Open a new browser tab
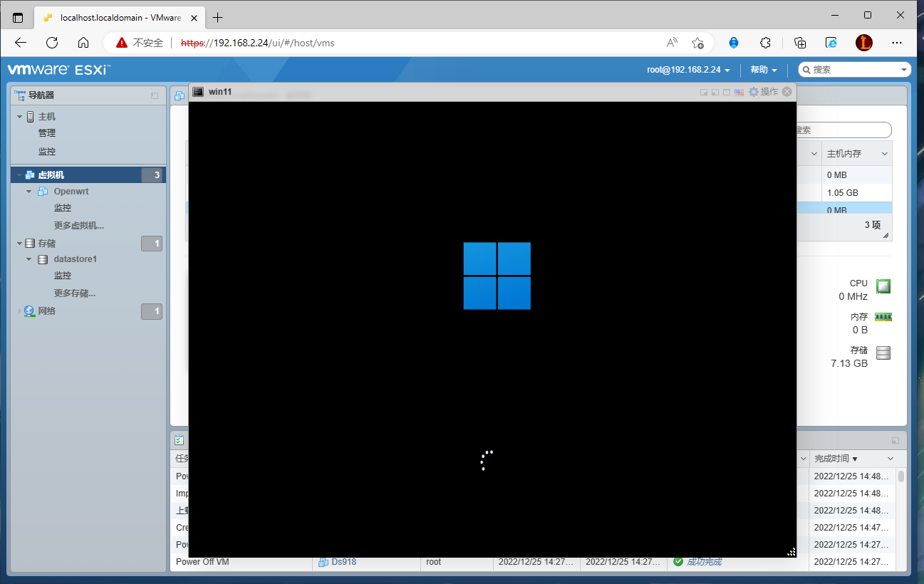924x584 pixels. (x=218, y=17)
